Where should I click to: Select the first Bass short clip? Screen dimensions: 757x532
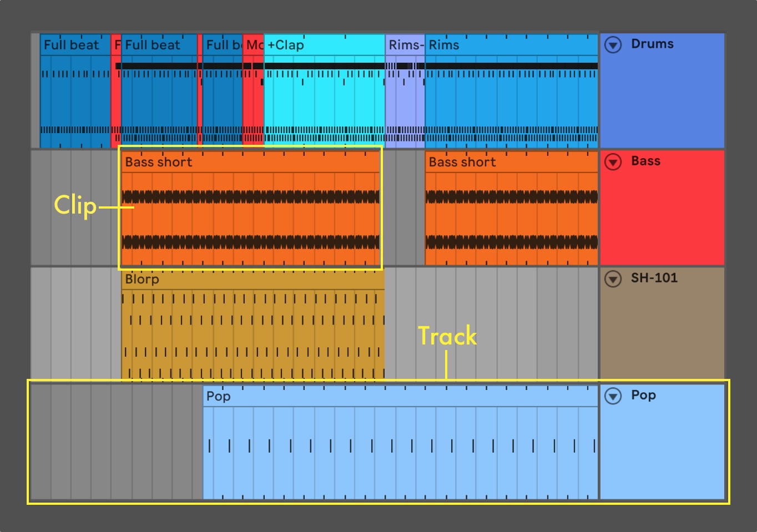click(251, 208)
